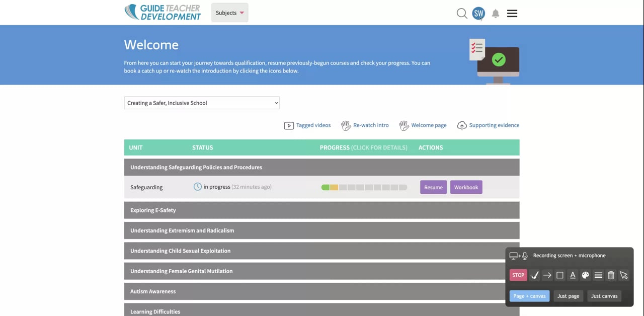Open the Tagged videos link

(x=313, y=125)
